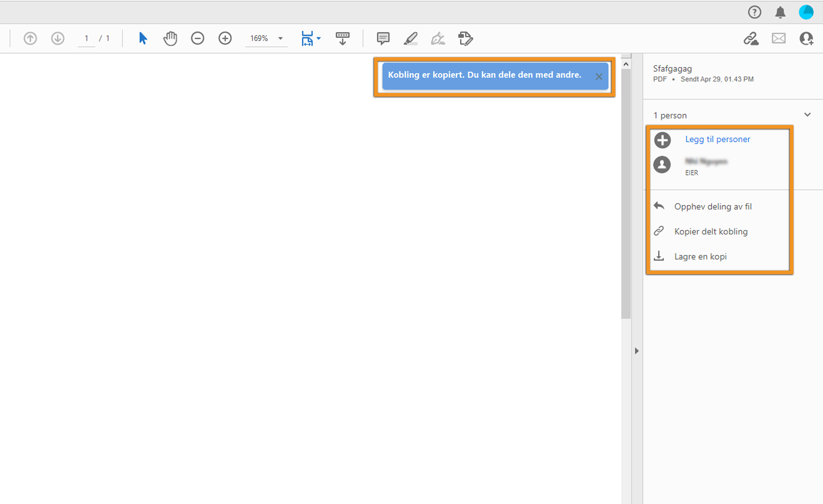Open the zoom percentage dropdown

pos(280,38)
